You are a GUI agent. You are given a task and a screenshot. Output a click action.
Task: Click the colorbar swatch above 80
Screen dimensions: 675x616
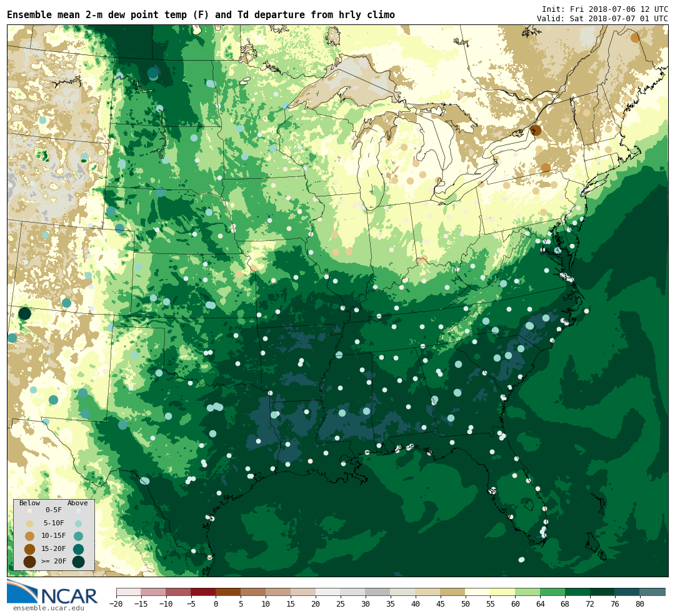click(x=652, y=592)
